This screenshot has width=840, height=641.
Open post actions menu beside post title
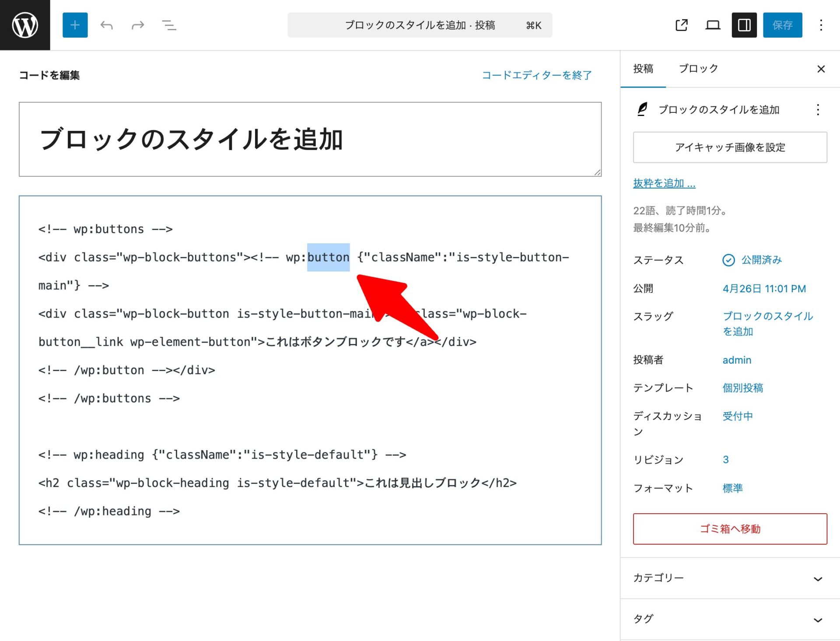tap(817, 109)
